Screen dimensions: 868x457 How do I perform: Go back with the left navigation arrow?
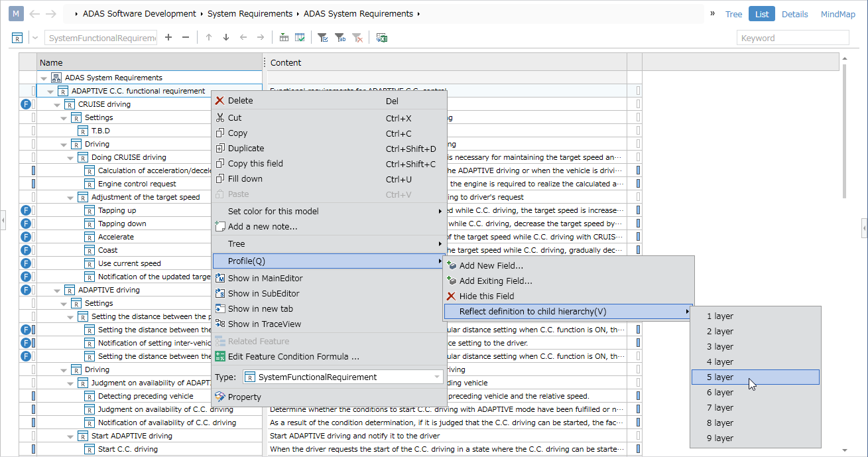[x=34, y=13]
